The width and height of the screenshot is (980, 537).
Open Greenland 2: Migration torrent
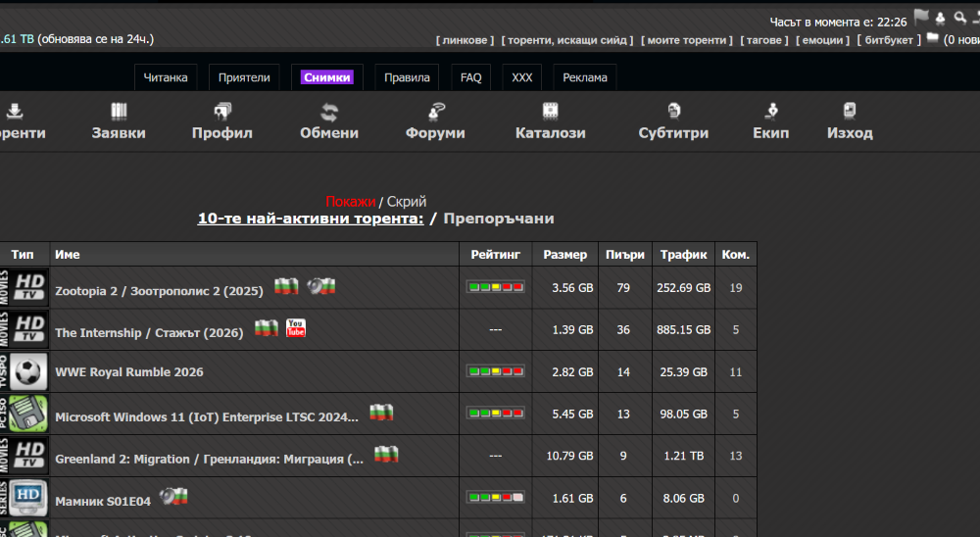point(209,459)
